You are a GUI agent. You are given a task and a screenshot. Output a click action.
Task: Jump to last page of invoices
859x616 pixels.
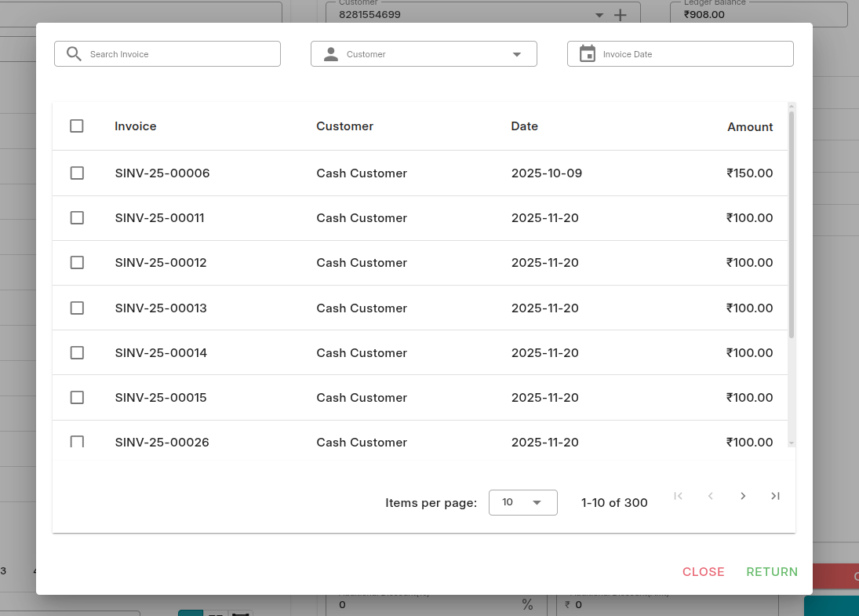coord(775,496)
